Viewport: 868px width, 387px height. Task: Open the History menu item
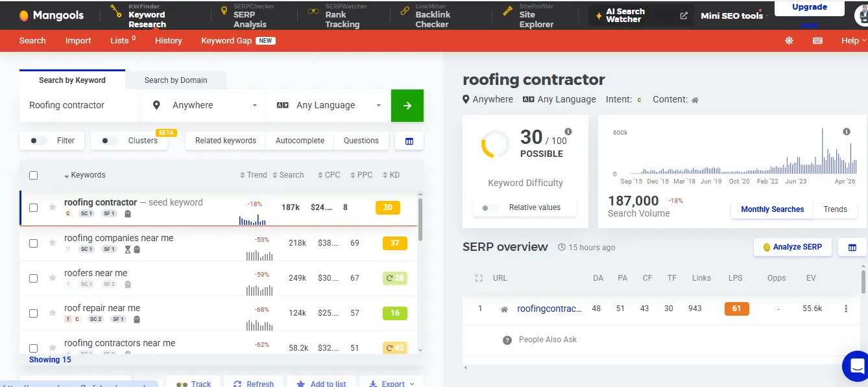168,40
